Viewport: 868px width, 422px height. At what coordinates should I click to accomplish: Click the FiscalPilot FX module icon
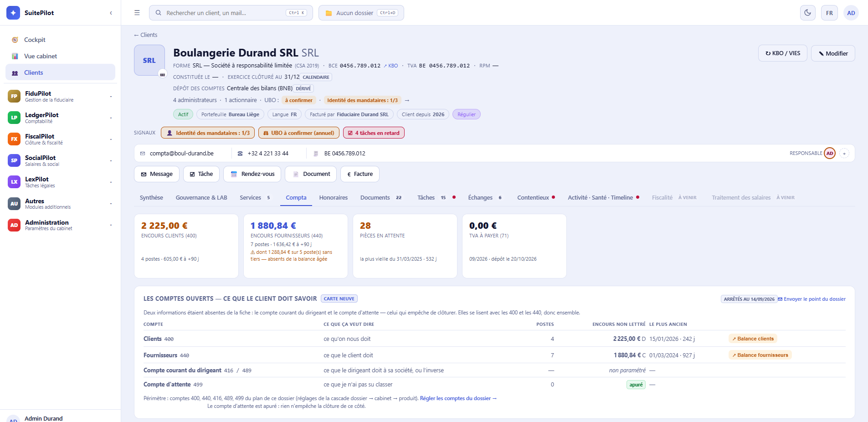14,139
